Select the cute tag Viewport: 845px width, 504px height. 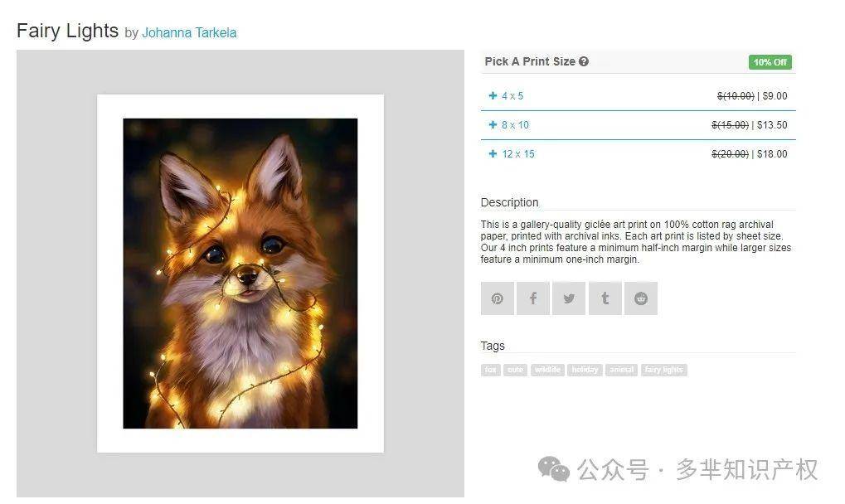(515, 370)
